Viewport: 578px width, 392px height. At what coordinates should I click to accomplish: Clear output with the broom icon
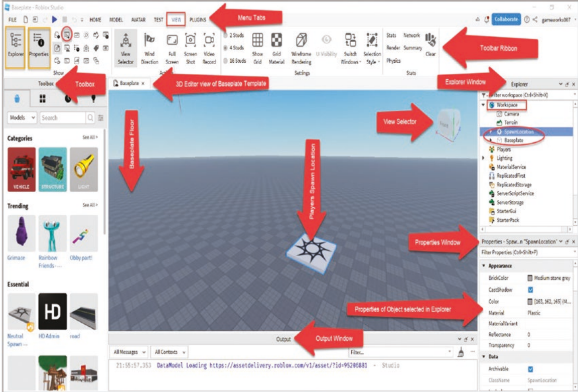(x=461, y=352)
